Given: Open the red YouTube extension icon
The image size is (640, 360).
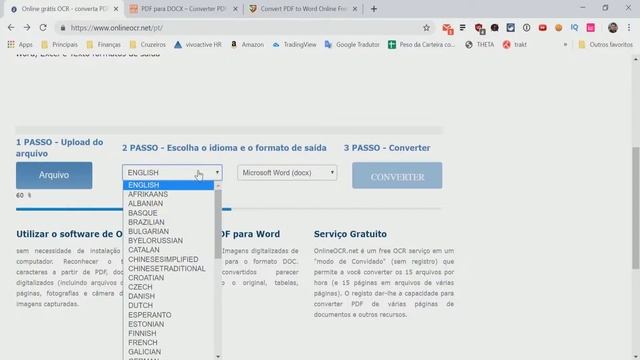Looking at the screenshot, I should coord(542,28).
